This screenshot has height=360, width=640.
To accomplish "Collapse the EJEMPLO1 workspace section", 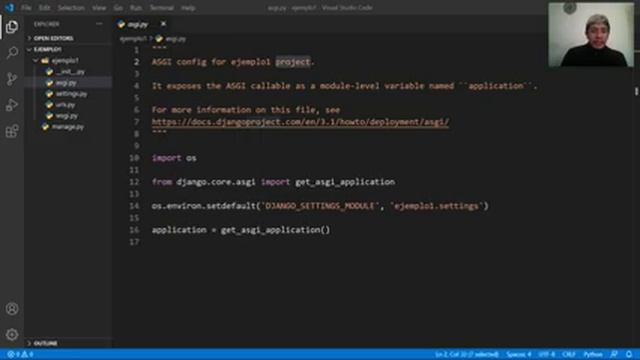I will click(x=47, y=49).
